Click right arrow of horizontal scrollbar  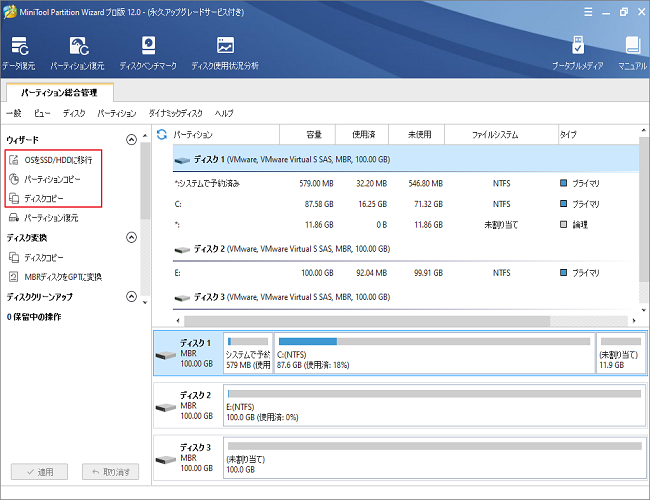[633, 321]
